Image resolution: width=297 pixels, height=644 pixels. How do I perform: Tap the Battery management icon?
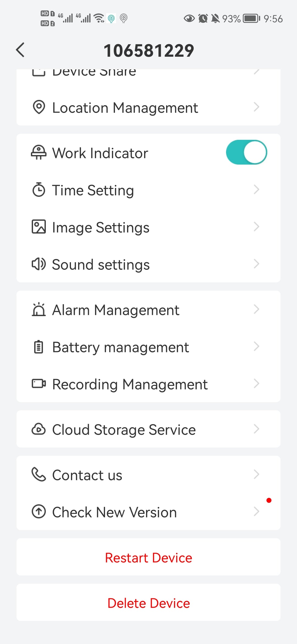coord(39,347)
